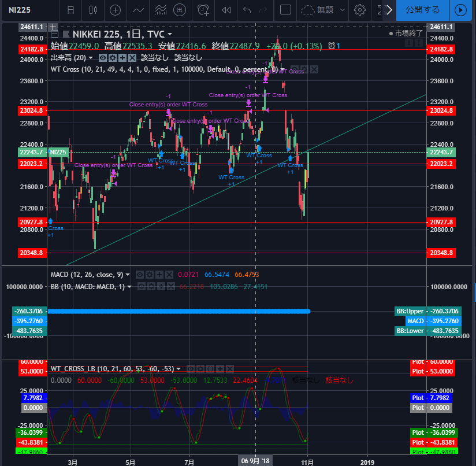Create an alert with the alarm-clock icon
The height and width of the screenshot is (466, 476).
(203, 10)
